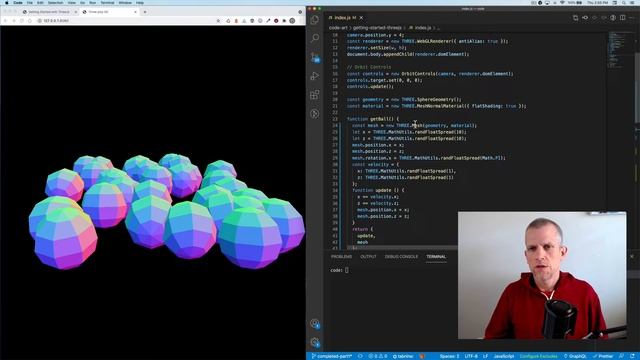The width and height of the screenshot is (640, 360).
Task: Click the tabnine status bar item
Action: (x=403, y=356)
